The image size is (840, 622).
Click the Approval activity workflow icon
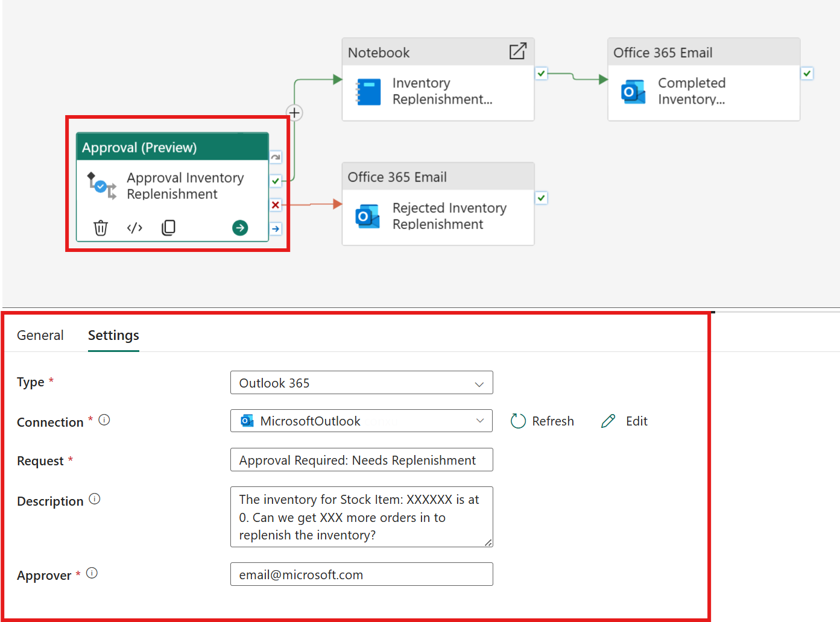click(102, 186)
